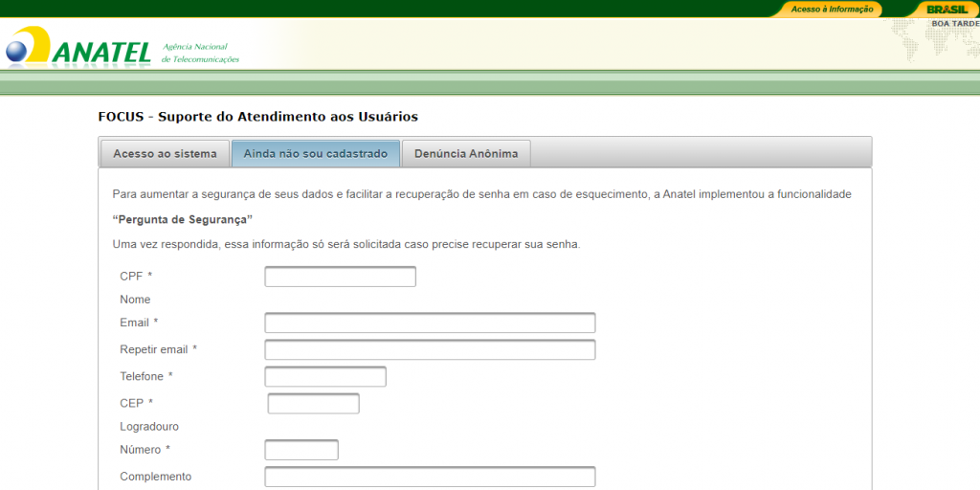Viewport: 980px width, 490px height.
Task: Focus the CEP text field
Action: coord(313,403)
